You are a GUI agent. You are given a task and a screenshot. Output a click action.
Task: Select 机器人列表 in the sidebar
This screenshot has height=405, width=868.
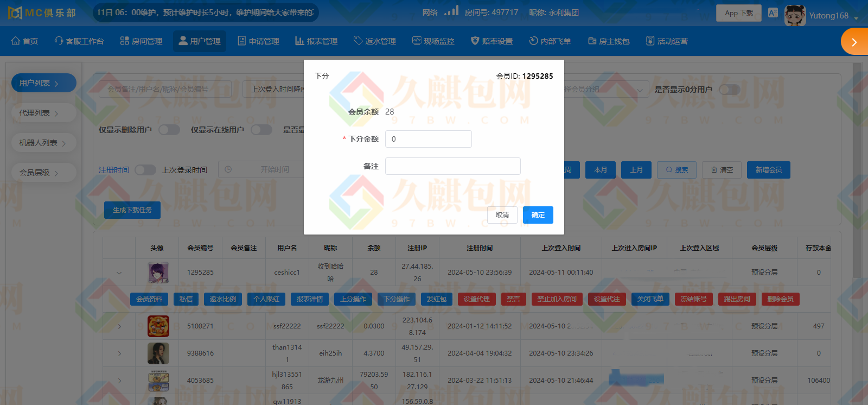point(43,143)
